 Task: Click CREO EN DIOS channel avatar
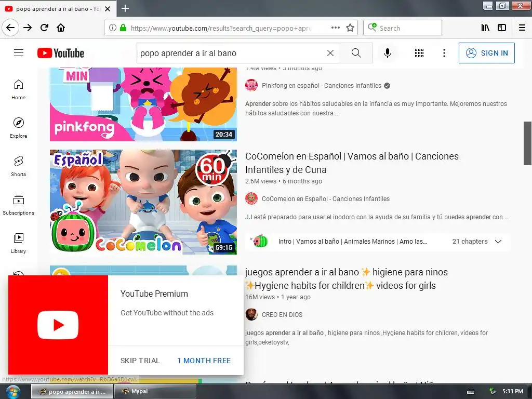(251, 314)
